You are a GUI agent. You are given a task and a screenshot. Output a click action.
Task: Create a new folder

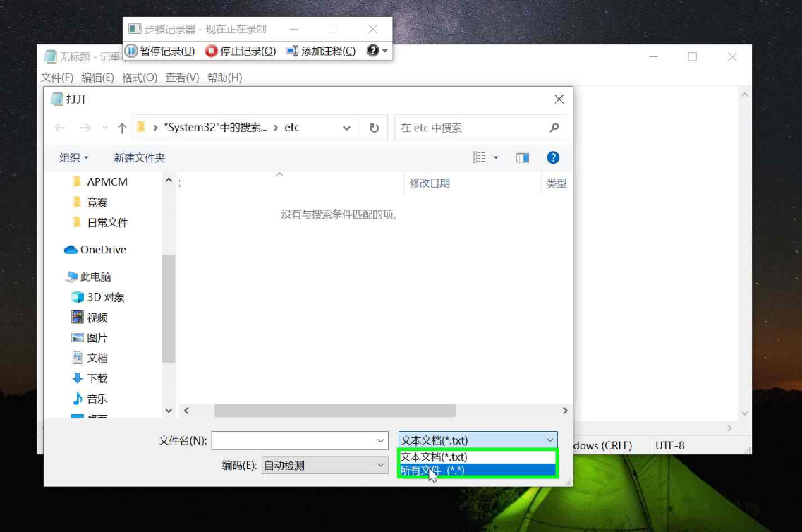pos(138,157)
